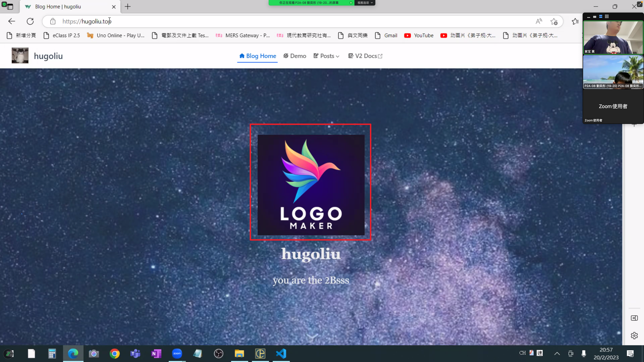This screenshot has width=644, height=362.
Task: Open the notification center icon
Action: (630, 353)
